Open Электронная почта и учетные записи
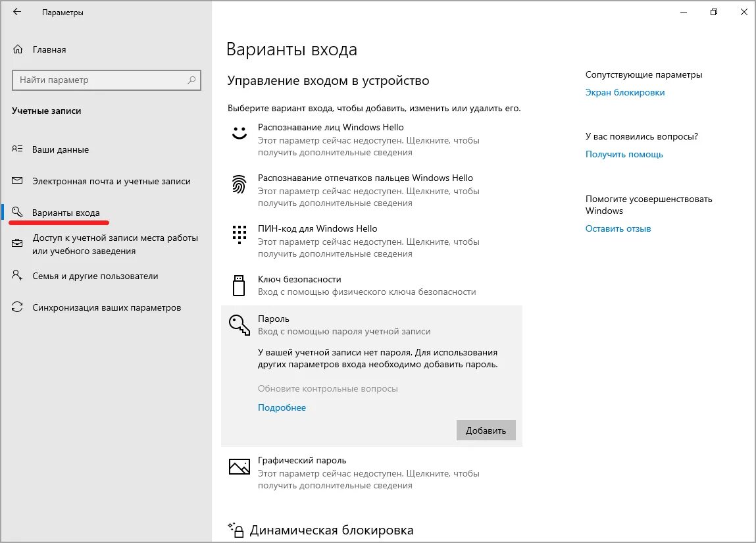This screenshot has width=756, height=543. 111,181
